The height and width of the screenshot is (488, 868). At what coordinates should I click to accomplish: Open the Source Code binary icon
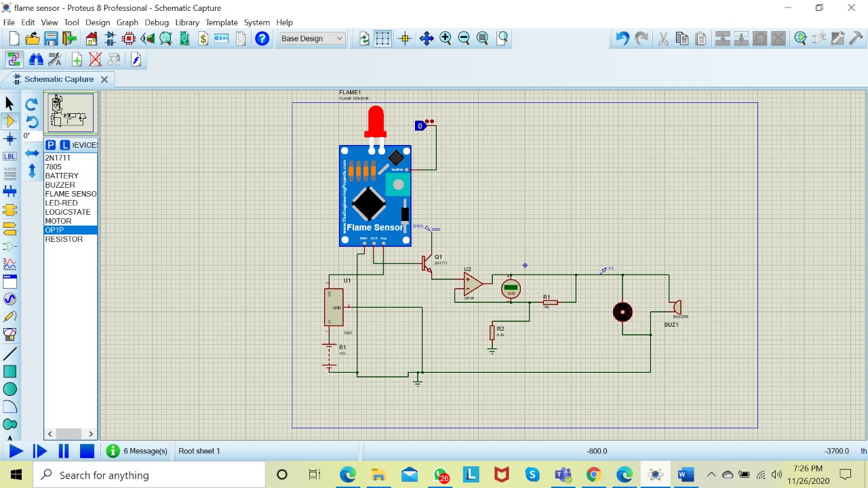coord(222,39)
